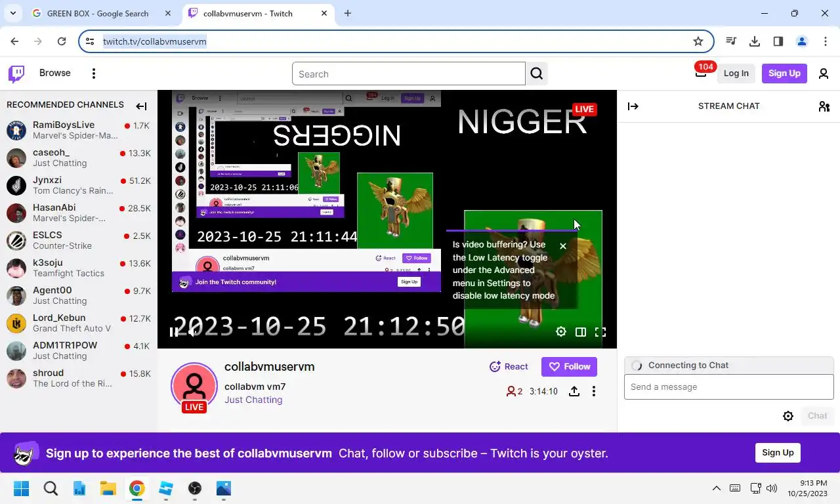Open taskbar volume control

(772, 488)
